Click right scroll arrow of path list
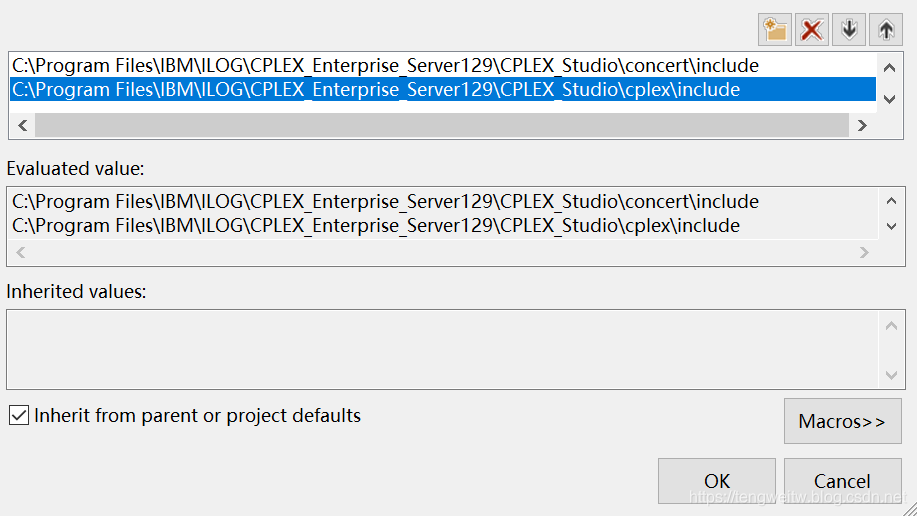This screenshot has width=917, height=516. (x=861, y=125)
